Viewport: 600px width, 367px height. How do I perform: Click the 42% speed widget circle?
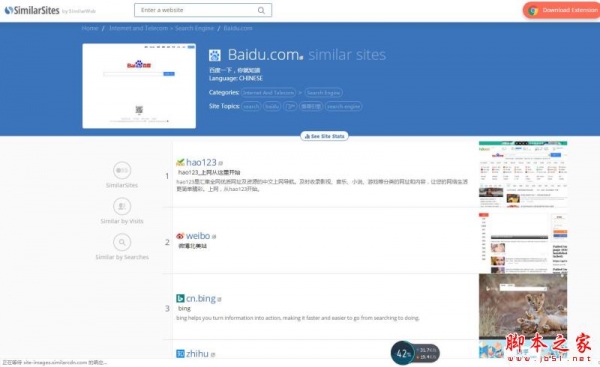[403, 353]
